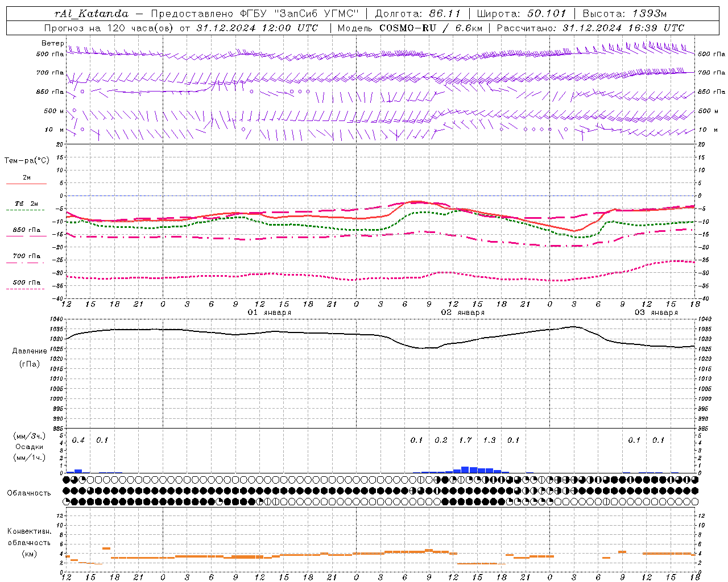
Task: Click 'Рассчитано: 31.12.2024 16:39 UTC' timestamp
Action: [x=590, y=28]
